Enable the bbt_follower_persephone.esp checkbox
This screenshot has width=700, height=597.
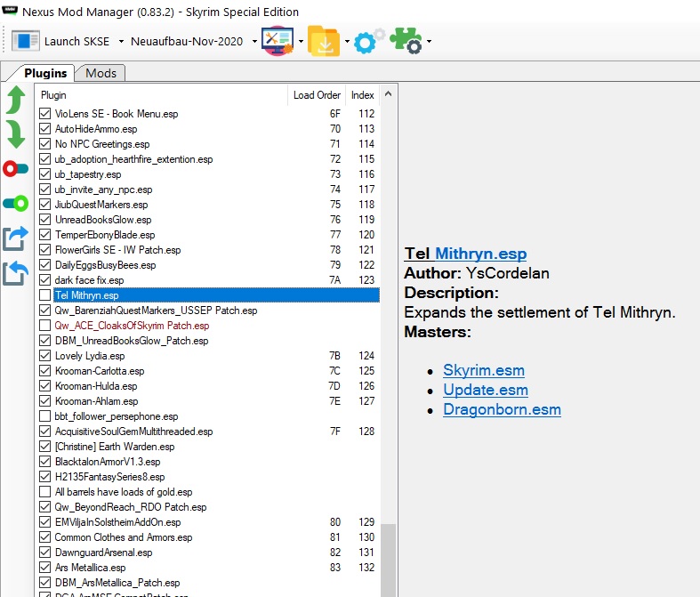point(45,416)
